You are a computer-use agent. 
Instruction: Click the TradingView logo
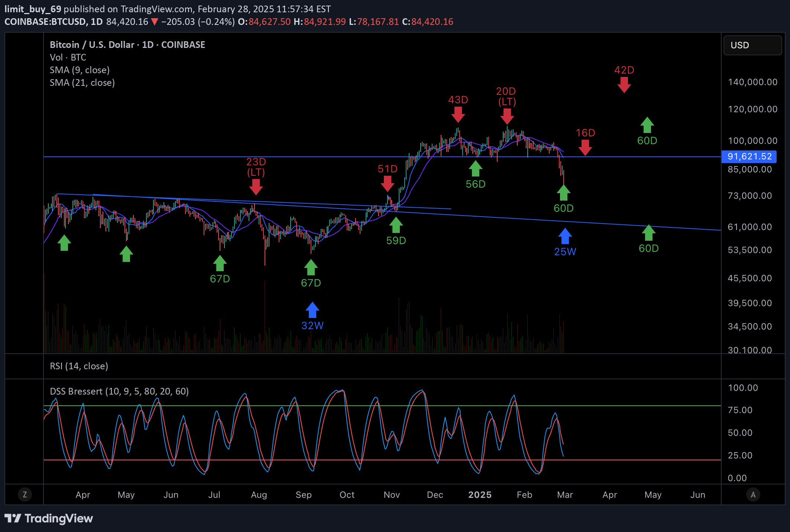(x=49, y=518)
